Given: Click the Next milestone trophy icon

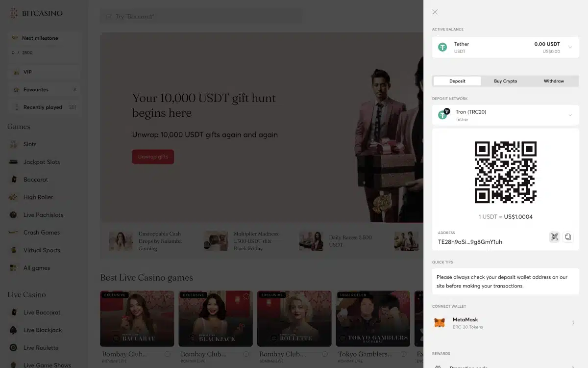Looking at the screenshot, I should pos(15,38).
